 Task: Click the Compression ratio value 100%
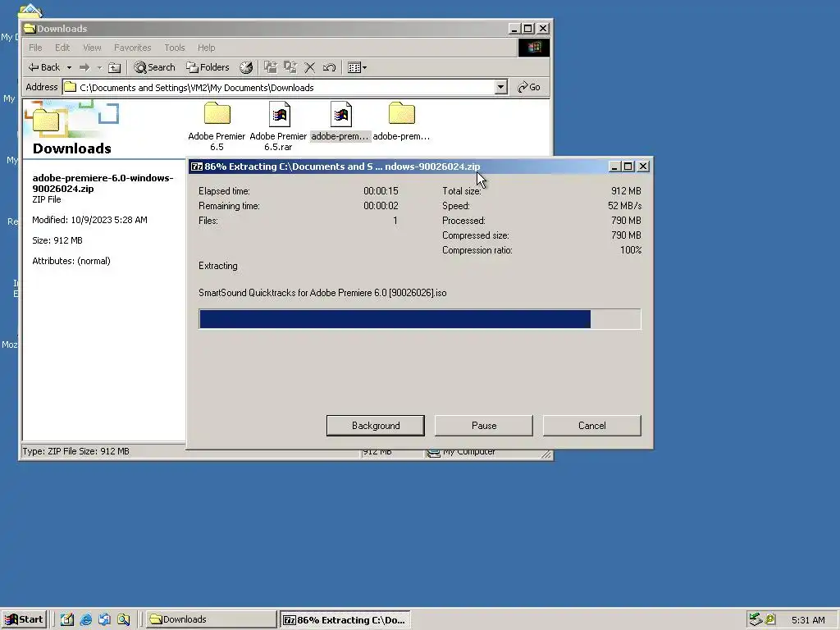[x=631, y=250]
